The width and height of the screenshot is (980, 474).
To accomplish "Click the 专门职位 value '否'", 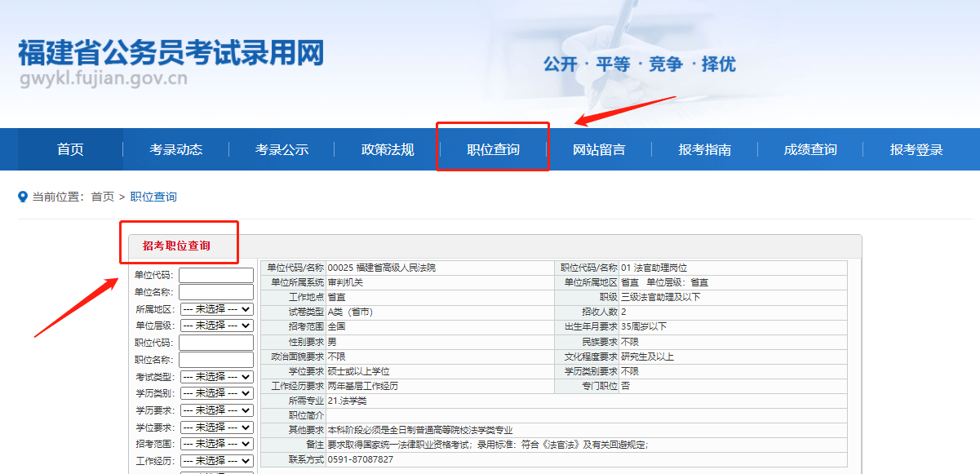I will pos(734,385).
